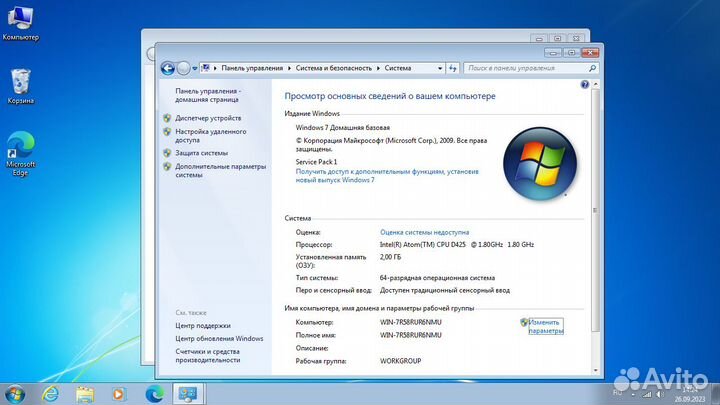Open recent pages dropdown arrow

195,68
